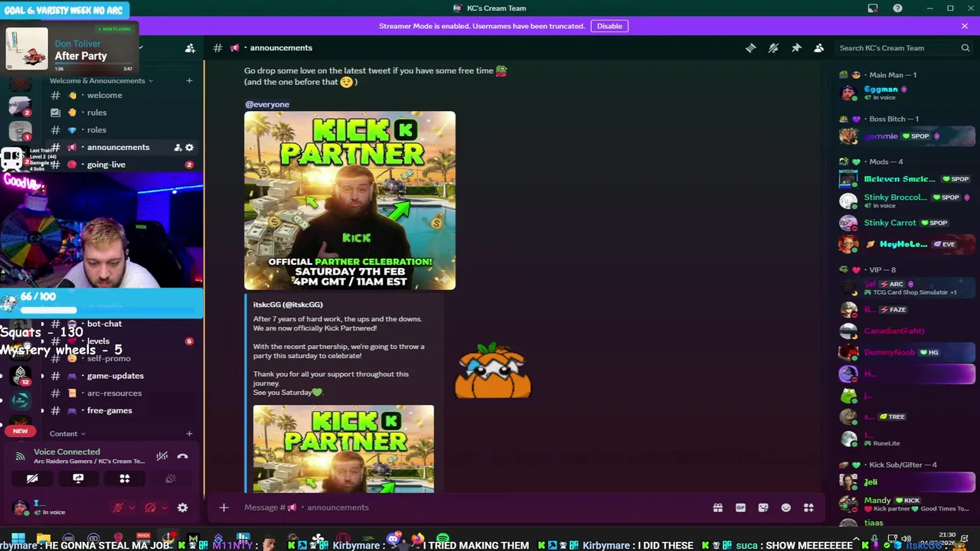This screenshot has height=551, width=980.
Task: Add channel to Welcome & Announcements category
Action: coord(189,80)
